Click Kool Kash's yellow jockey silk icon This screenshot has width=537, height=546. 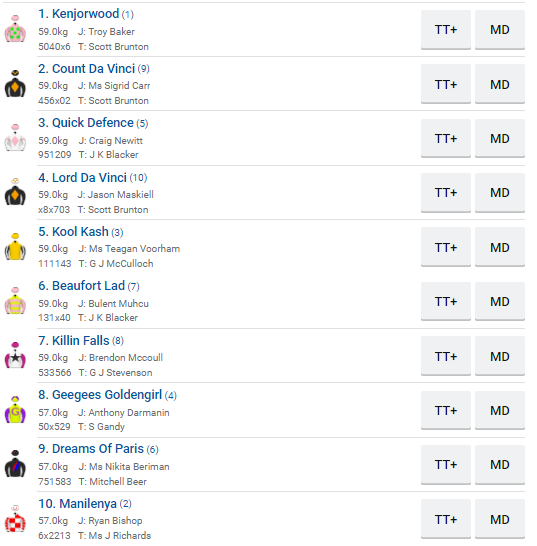point(15,247)
